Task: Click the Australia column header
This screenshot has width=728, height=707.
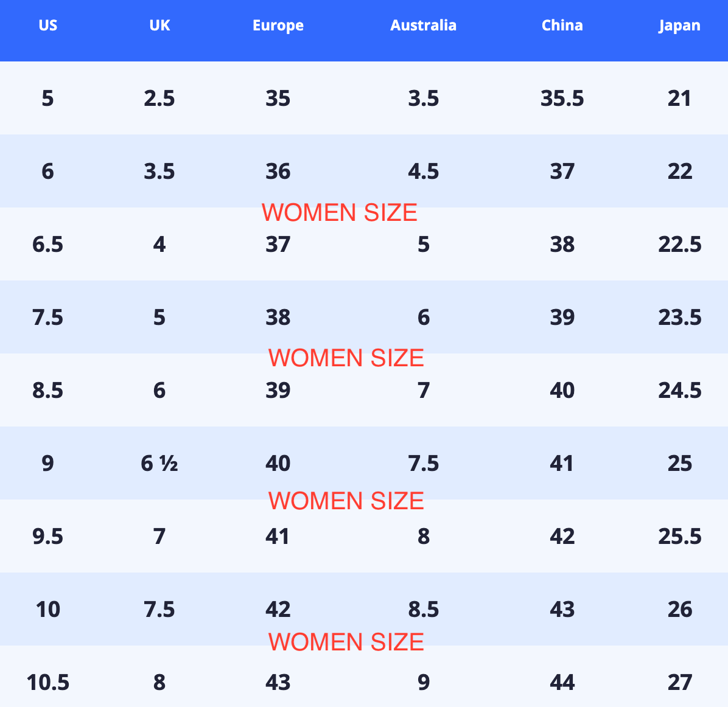Action: [x=423, y=25]
